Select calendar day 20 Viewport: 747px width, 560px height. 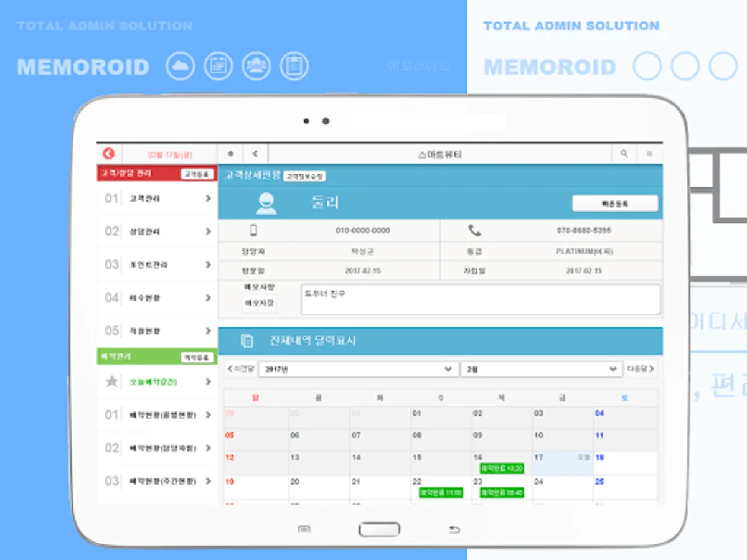(x=319, y=488)
